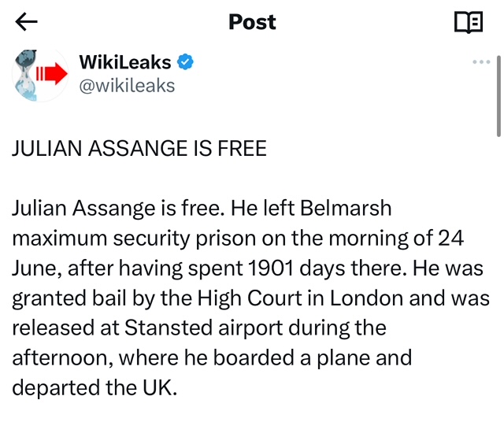504x433 pixels.
Task: Click the blue verified badge
Action: tap(185, 63)
